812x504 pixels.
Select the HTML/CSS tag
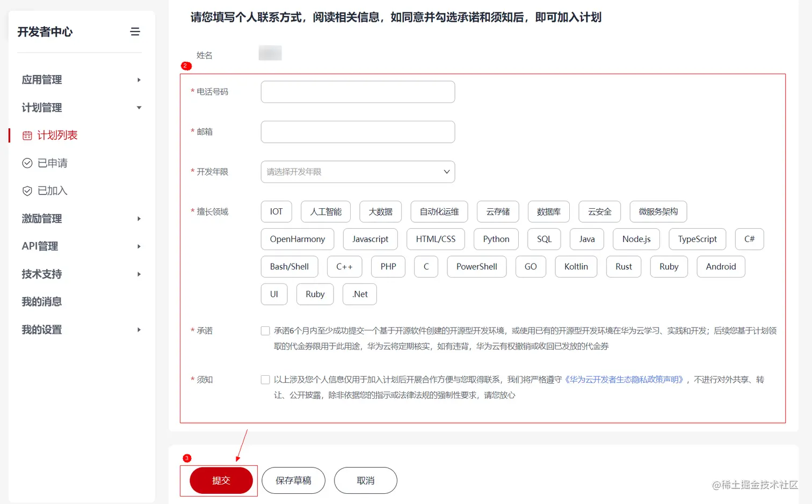(x=436, y=239)
